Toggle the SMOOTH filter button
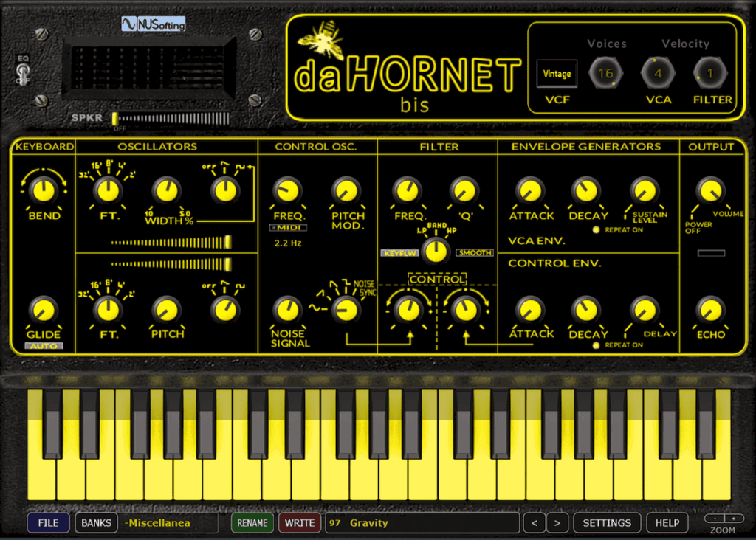756x540 pixels. tap(475, 253)
